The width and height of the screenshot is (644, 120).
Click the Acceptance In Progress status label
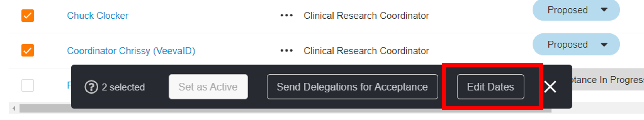(x=608, y=80)
